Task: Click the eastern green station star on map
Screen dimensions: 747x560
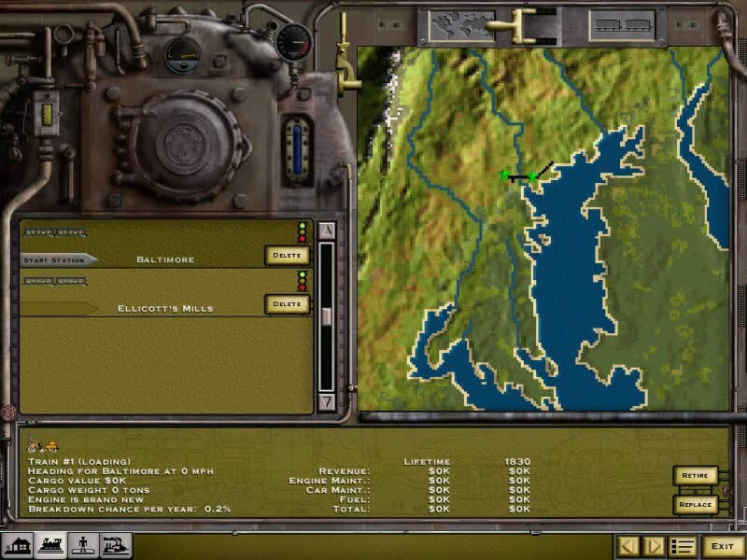Action: point(532,176)
